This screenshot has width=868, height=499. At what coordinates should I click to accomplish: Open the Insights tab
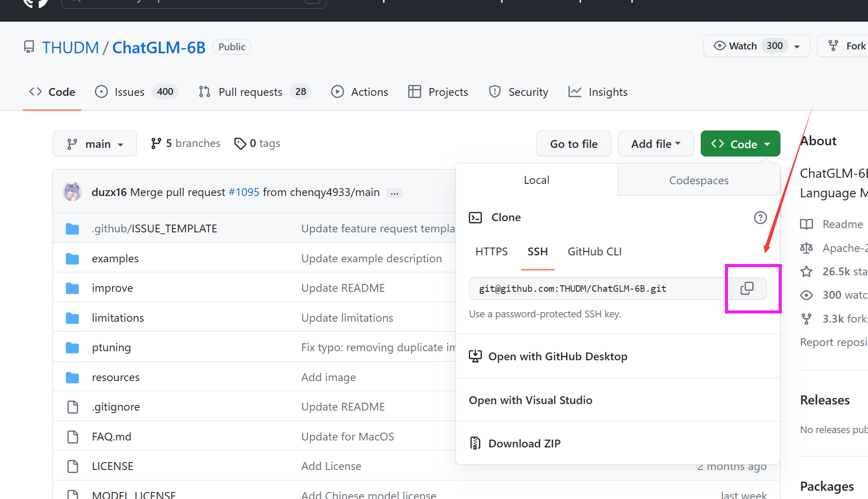coord(598,92)
